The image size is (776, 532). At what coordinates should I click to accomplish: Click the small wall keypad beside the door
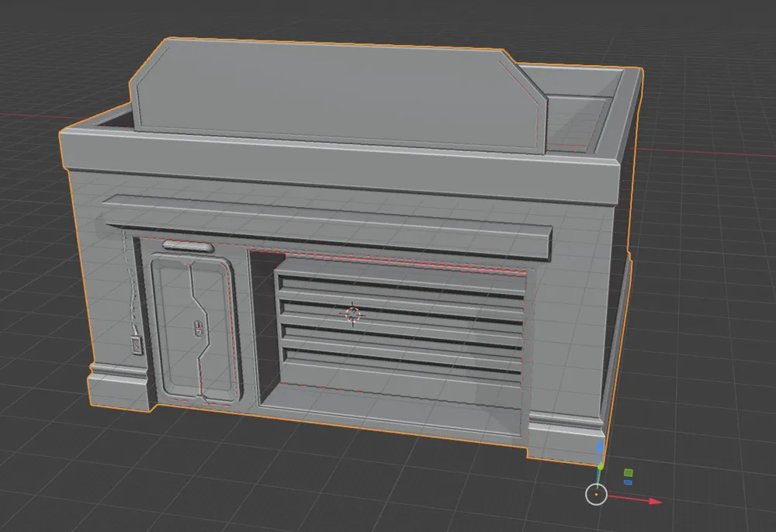(x=136, y=344)
